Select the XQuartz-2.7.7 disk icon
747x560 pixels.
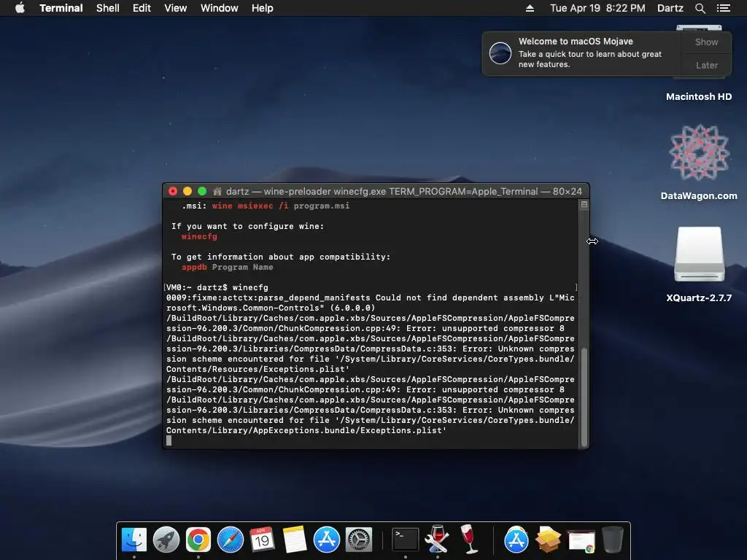(699, 264)
